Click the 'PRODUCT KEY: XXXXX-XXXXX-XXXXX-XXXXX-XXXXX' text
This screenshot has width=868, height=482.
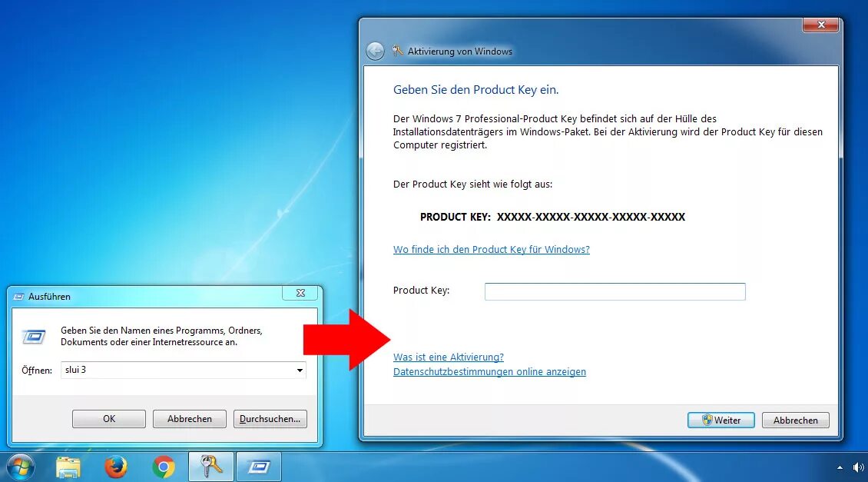pyautogui.click(x=552, y=218)
